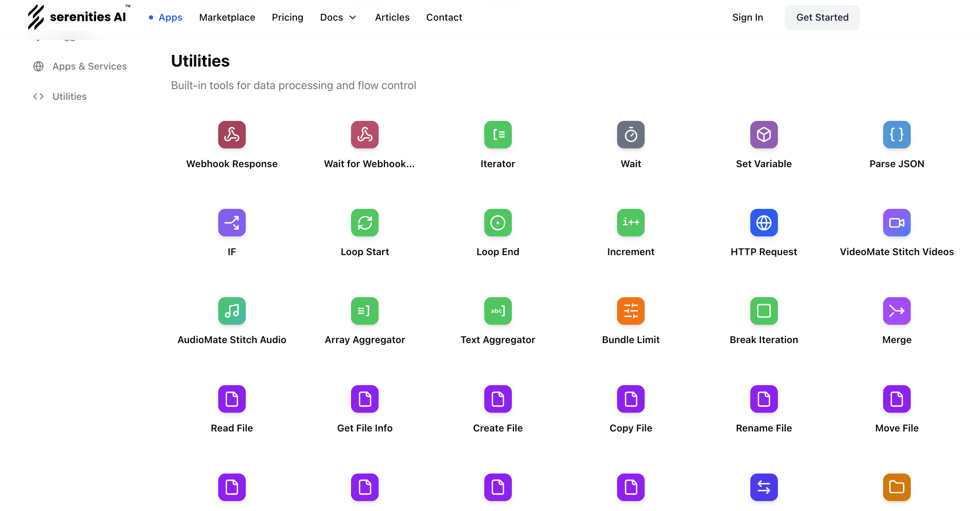Select the Parse JSON braces icon
Screen dimensions: 980x511
click(x=897, y=135)
